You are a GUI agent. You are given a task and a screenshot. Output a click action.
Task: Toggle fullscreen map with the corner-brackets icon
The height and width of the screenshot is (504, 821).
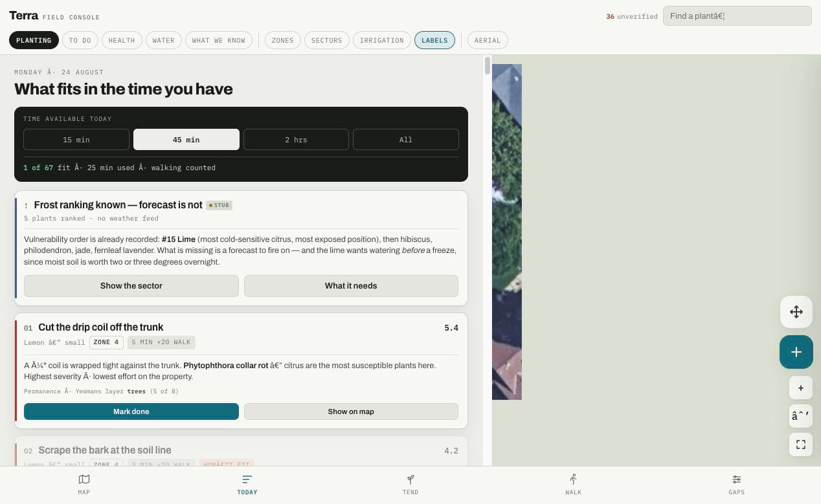801,444
